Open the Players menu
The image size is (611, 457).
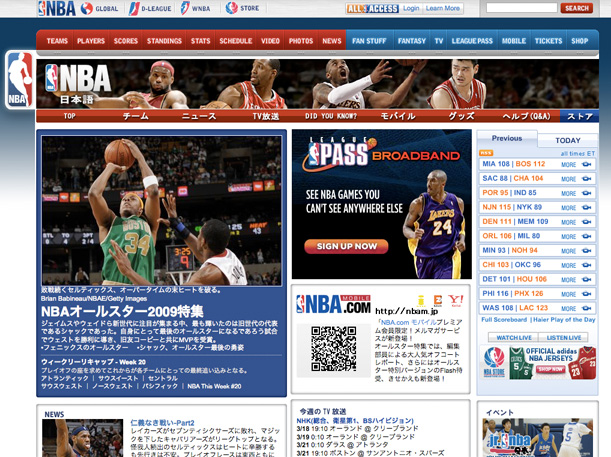pyautogui.click(x=91, y=41)
